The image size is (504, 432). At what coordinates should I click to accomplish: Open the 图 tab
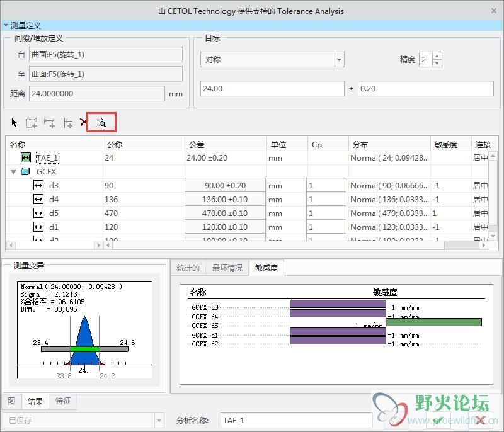(x=11, y=401)
